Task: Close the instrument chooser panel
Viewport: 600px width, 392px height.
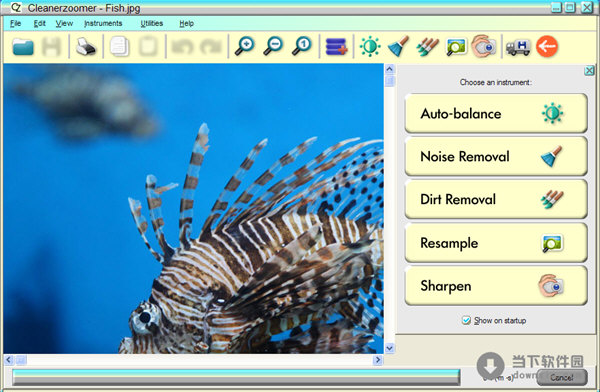Action: (589, 70)
